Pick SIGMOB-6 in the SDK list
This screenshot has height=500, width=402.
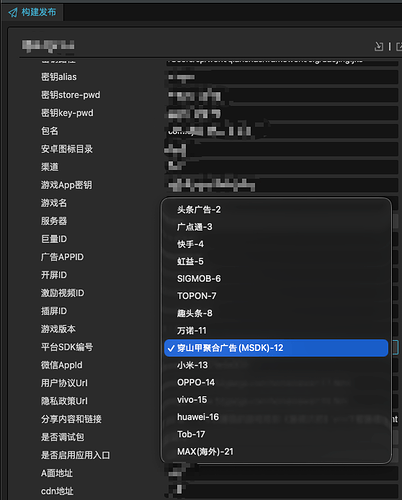pyautogui.click(x=276, y=279)
